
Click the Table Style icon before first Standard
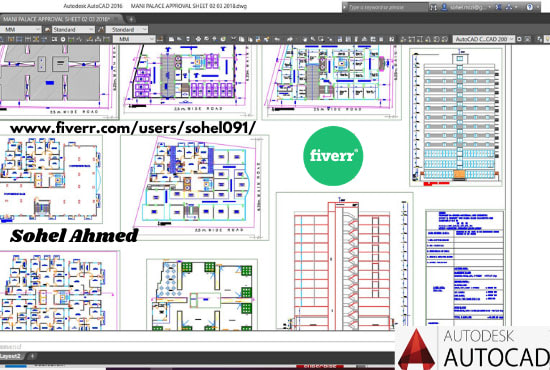pyautogui.click(x=47, y=29)
